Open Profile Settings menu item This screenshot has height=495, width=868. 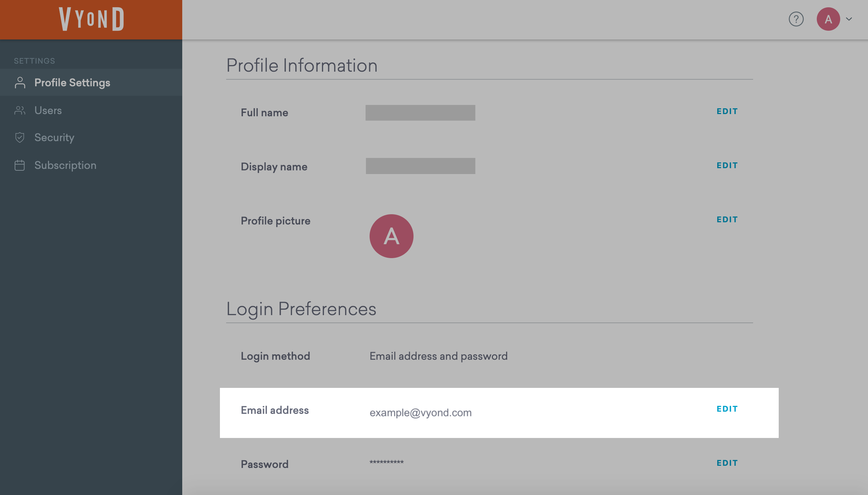click(x=72, y=83)
